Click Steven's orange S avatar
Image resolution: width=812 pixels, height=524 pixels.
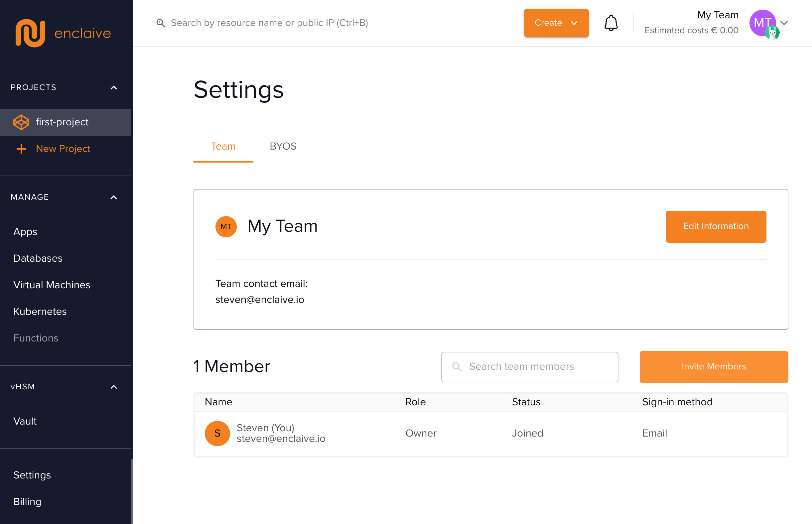point(217,433)
